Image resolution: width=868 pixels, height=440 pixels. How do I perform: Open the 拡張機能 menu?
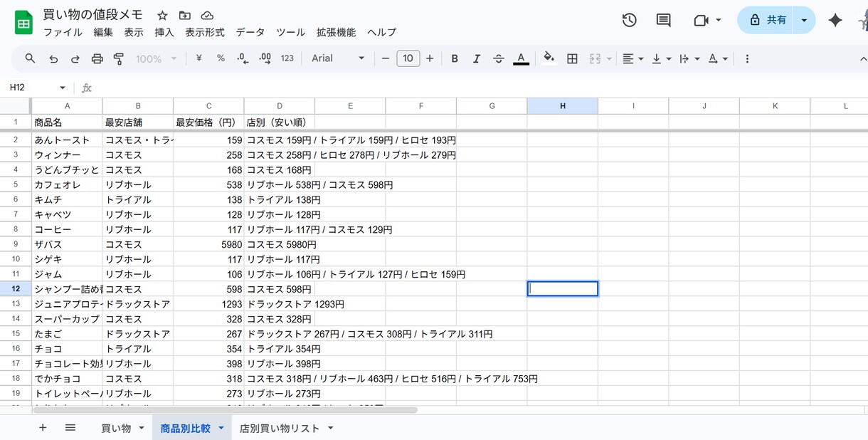coord(337,32)
